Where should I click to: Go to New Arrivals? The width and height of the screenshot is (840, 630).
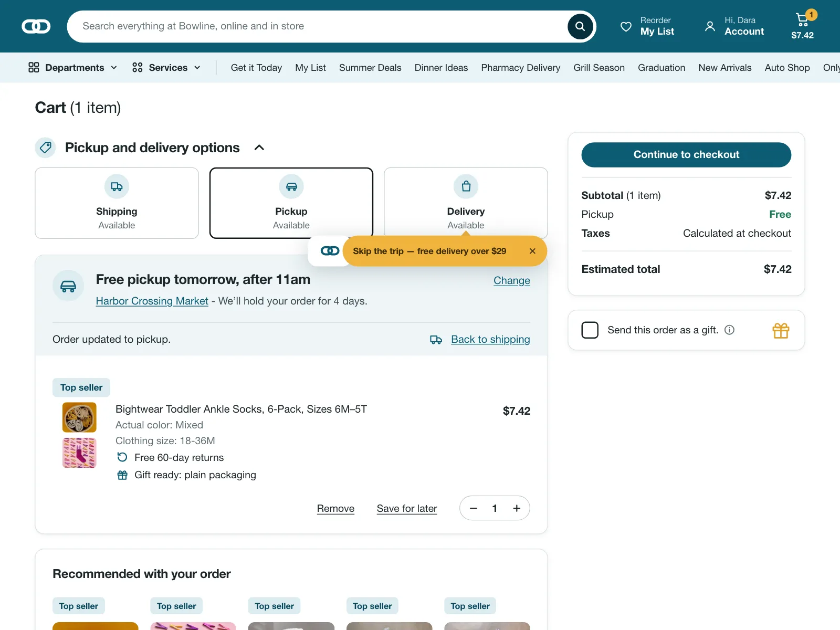(725, 68)
